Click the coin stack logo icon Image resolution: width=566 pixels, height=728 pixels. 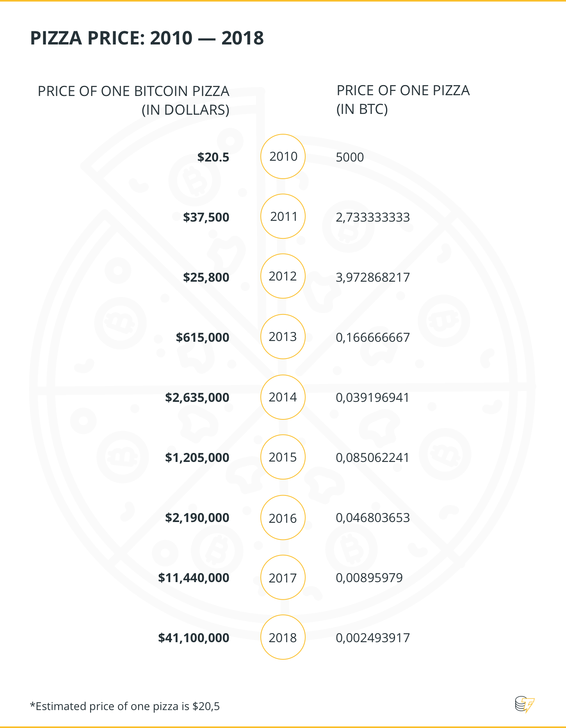(x=524, y=705)
